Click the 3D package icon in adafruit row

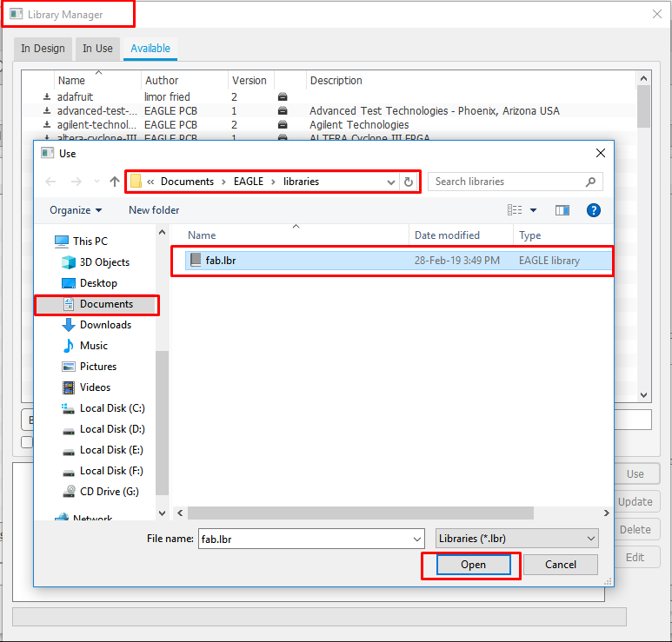(x=283, y=96)
